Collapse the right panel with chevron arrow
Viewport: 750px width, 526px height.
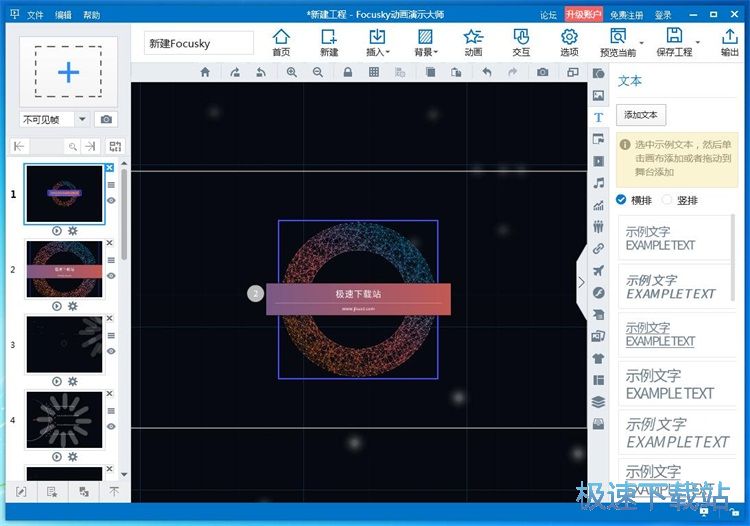coord(581,282)
